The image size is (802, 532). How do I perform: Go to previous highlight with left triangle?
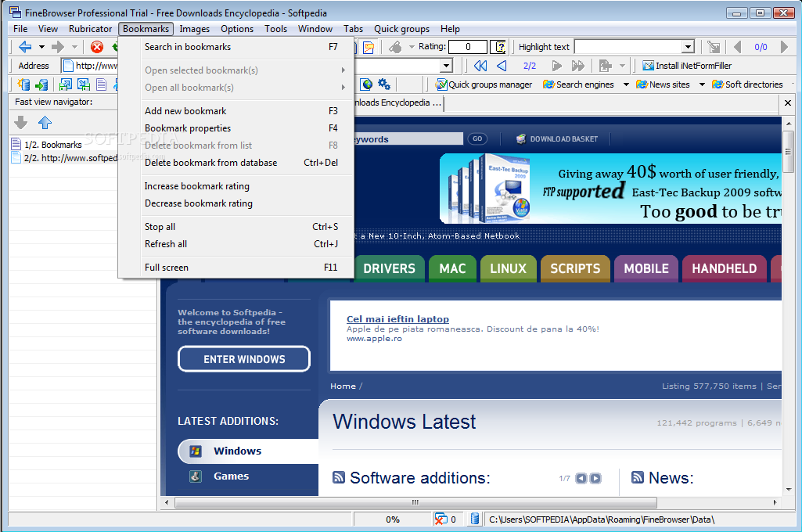pos(738,47)
